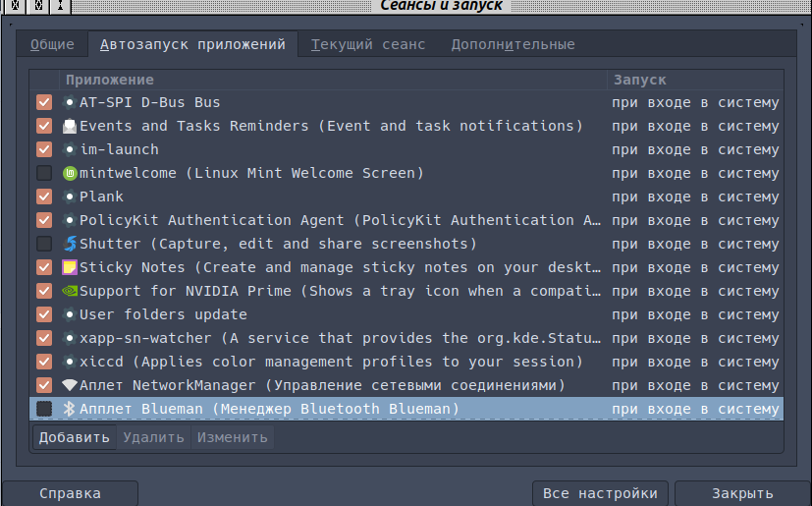Click the Все настройки button
The image size is (812, 506).
coord(600,493)
